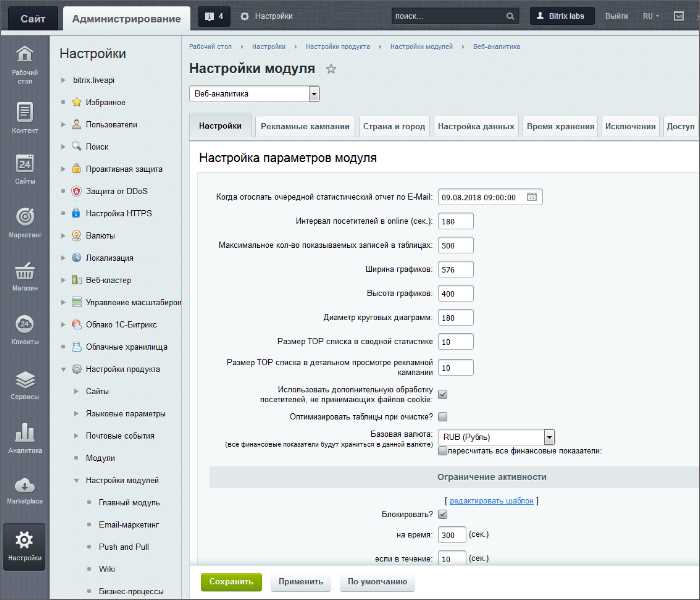Collapse the Настройки продукта tree node
Viewport: 700px width, 600px height.
(63, 369)
